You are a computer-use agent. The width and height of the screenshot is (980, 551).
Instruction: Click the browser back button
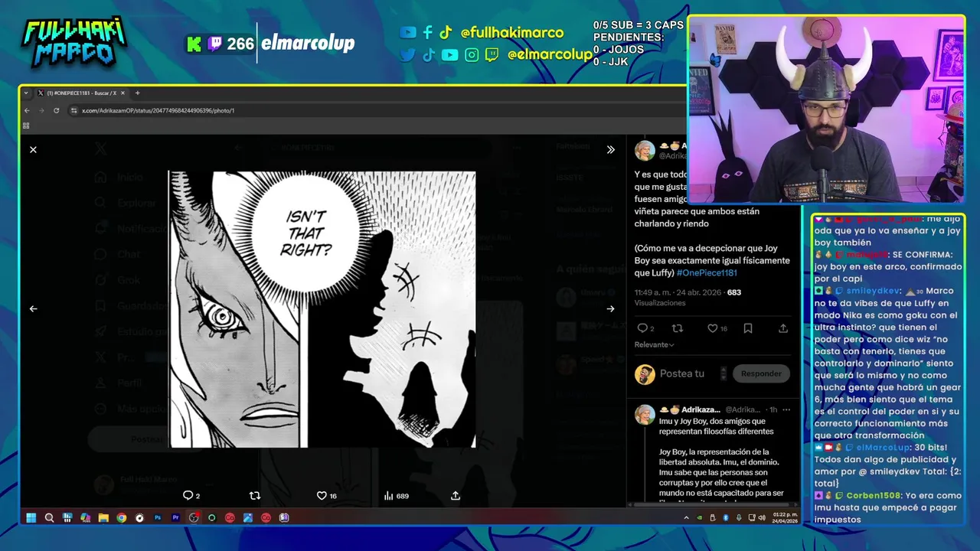click(27, 110)
